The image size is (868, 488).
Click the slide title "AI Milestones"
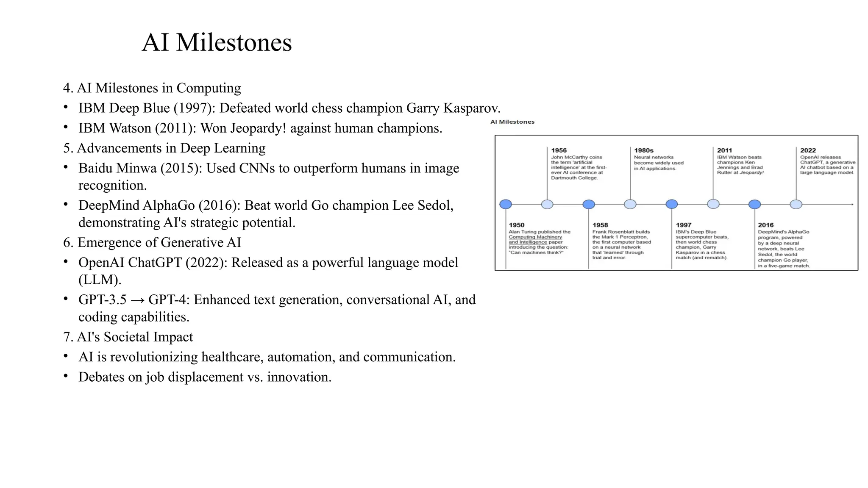(x=217, y=42)
